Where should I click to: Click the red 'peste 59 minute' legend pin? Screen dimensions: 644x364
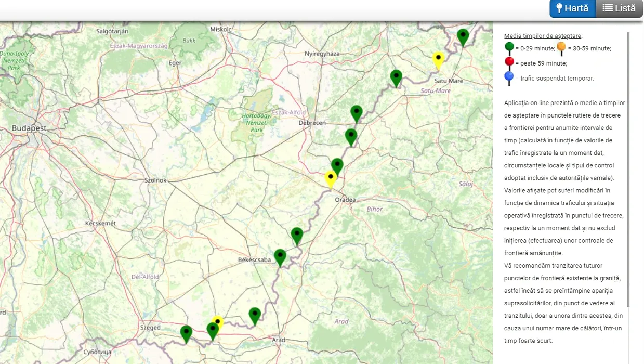click(509, 64)
